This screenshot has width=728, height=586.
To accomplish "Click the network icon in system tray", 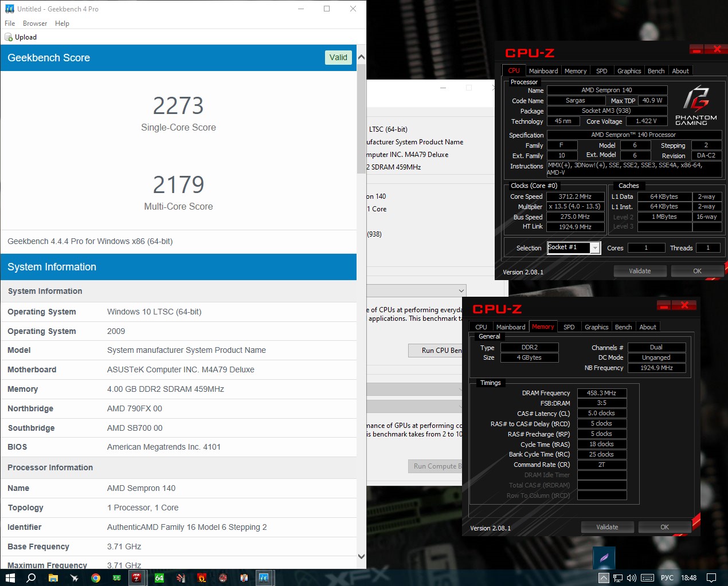I will pyautogui.click(x=618, y=578).
